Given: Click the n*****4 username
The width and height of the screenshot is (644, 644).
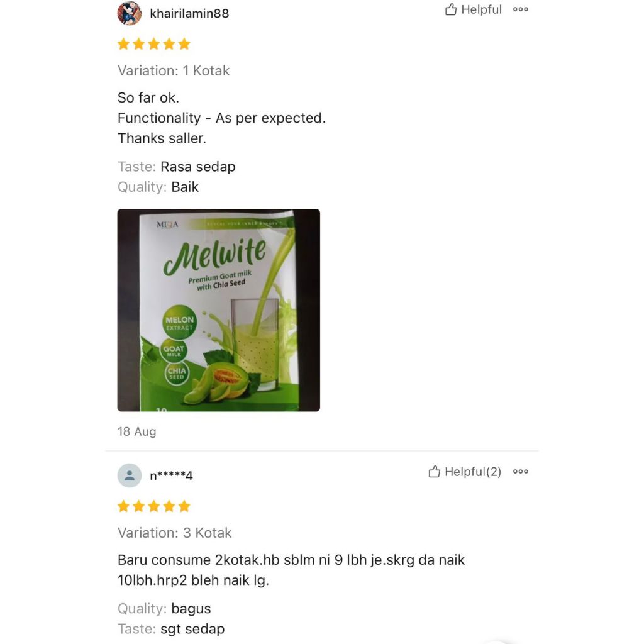Looking at the screenshot, I should click(x=171, y=475).
